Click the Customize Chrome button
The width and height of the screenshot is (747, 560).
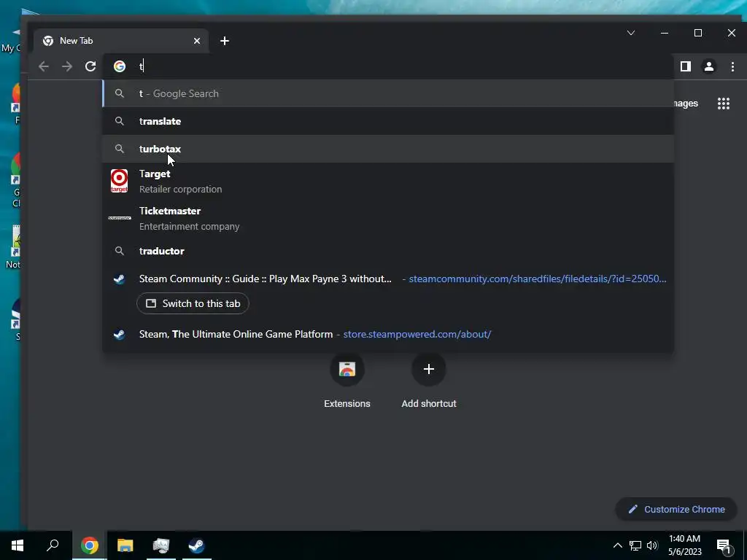[x=676, y=509]
